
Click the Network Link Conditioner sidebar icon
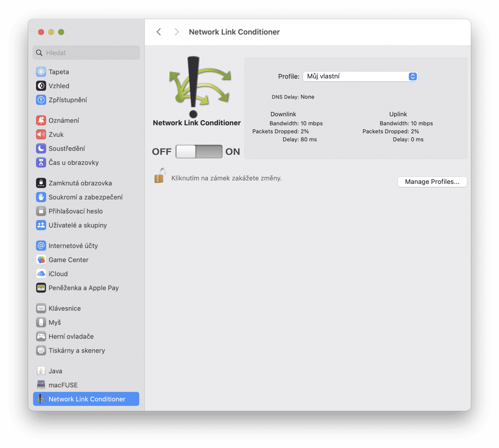41,399
